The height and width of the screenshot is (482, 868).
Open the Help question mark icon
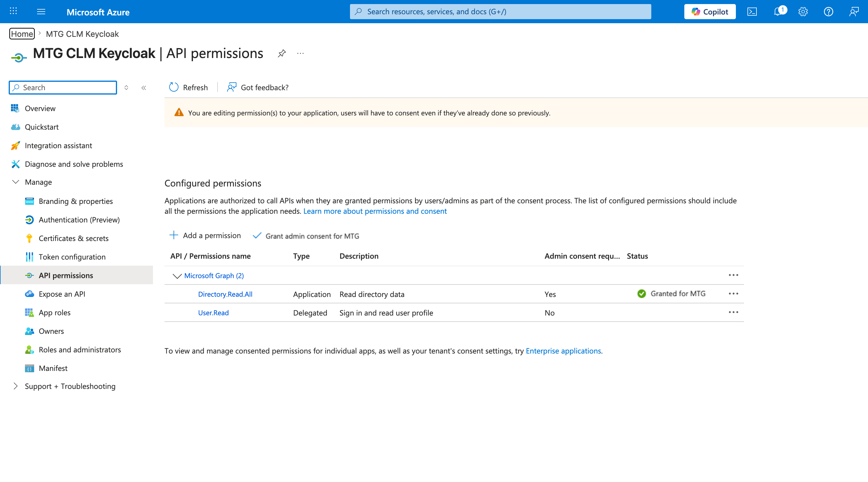[x=828, y=12]
